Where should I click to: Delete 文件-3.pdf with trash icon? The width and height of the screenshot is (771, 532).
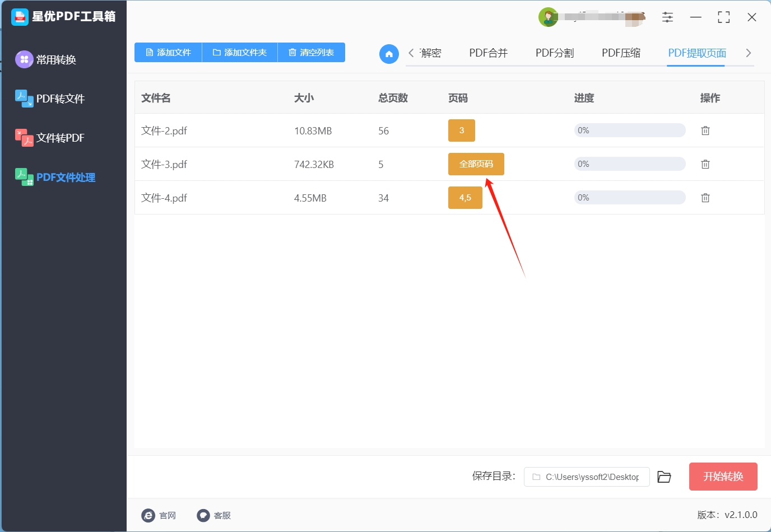[x=705, y=164]
